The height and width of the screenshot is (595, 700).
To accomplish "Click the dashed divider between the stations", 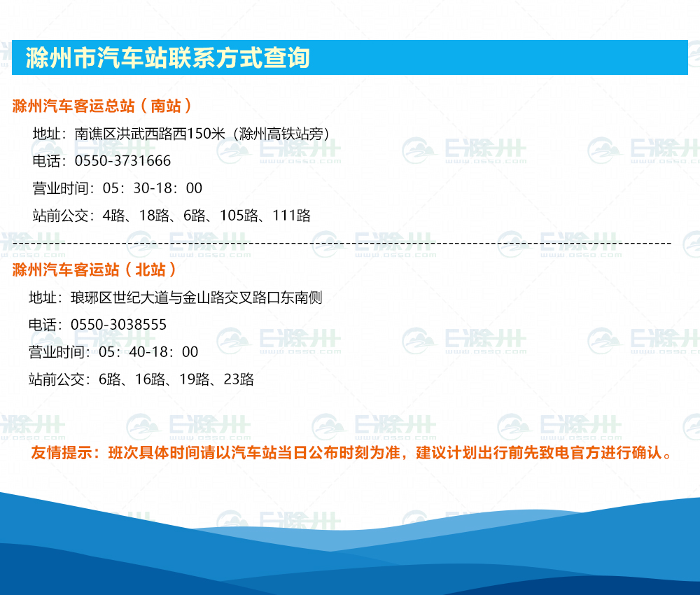I will pyautogui.click(x=342, y=243).
